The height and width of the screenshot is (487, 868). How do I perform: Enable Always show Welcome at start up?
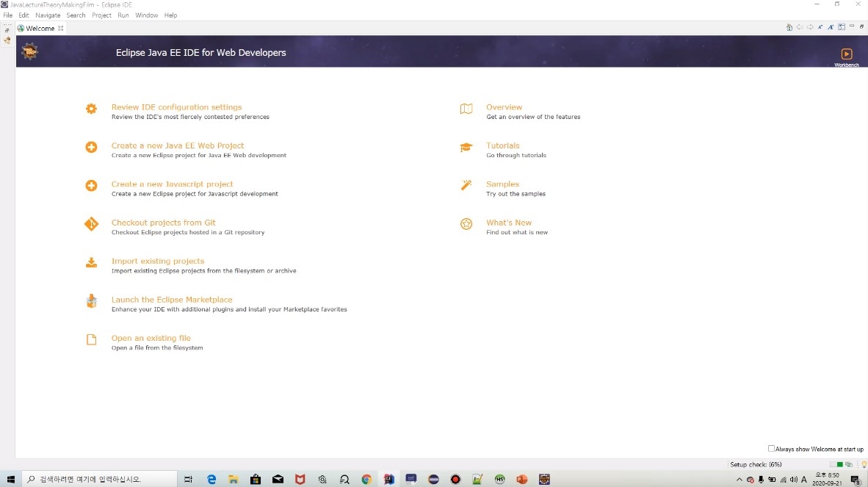tap(771, 449)
